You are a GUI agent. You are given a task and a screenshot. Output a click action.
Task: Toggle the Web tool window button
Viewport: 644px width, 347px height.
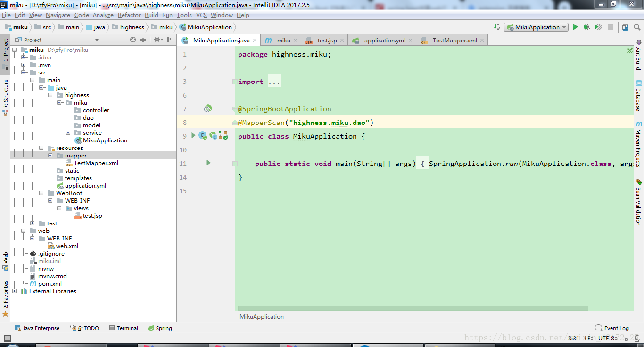tap(5, 262)
